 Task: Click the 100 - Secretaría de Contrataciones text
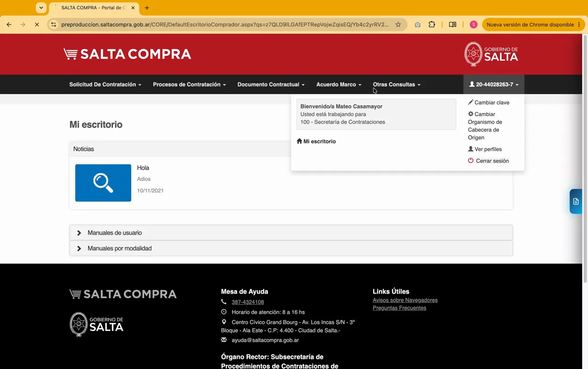pos(343,122)
